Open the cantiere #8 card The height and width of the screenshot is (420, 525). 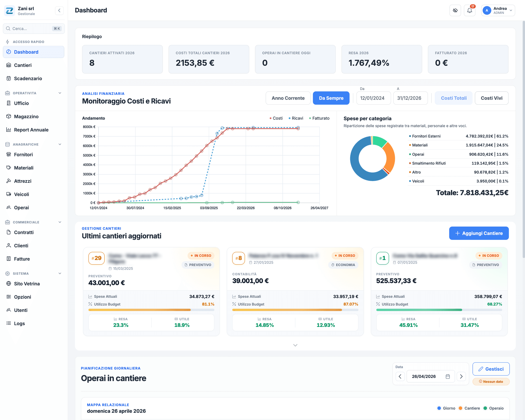295,292
